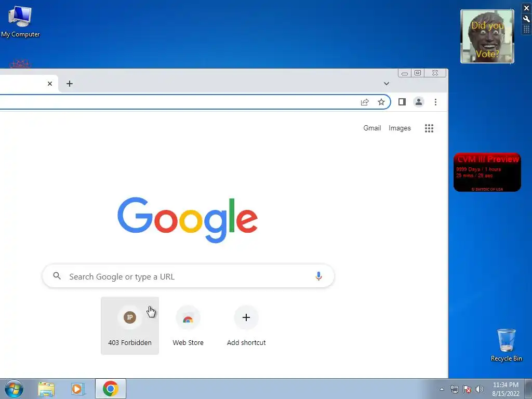532x399 pixels.
Task: Show hidden tray icons arrow
Action: (442, 389)
